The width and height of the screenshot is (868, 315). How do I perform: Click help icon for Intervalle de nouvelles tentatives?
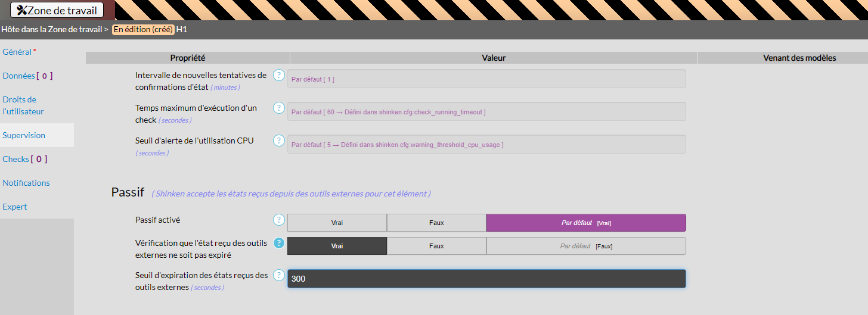[x=278, y=75]
